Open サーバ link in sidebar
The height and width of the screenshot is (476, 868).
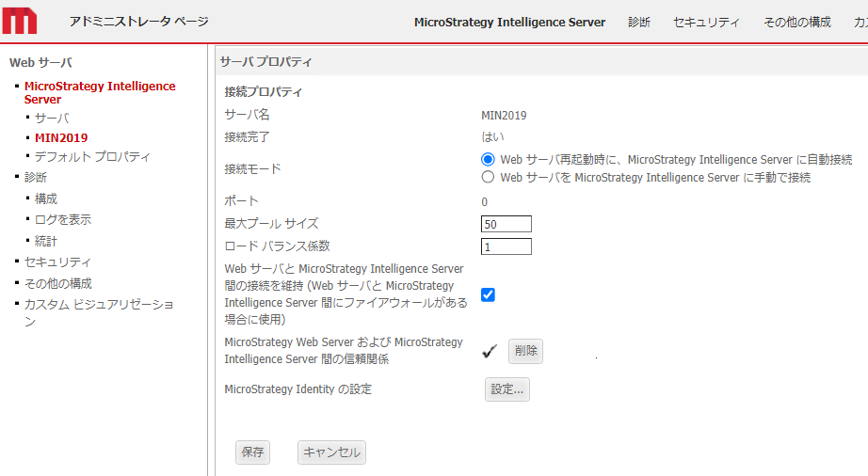52,118
